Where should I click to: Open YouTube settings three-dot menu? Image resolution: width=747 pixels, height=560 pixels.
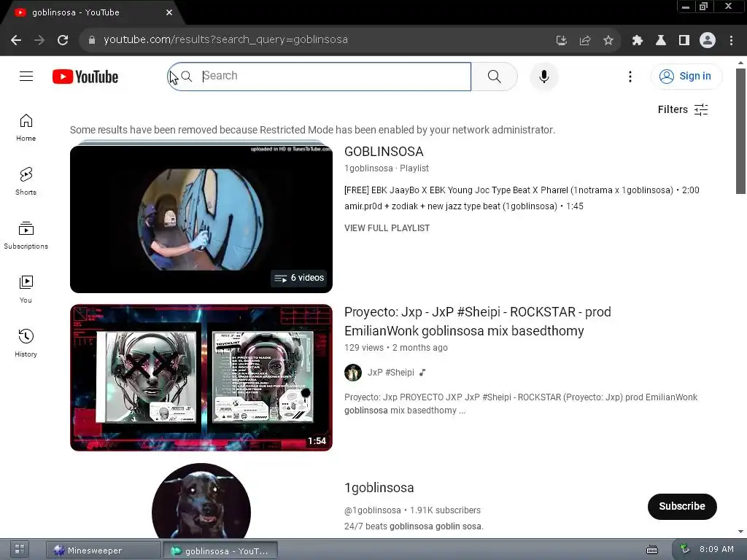pyautogui.click(x=630, y=77)
